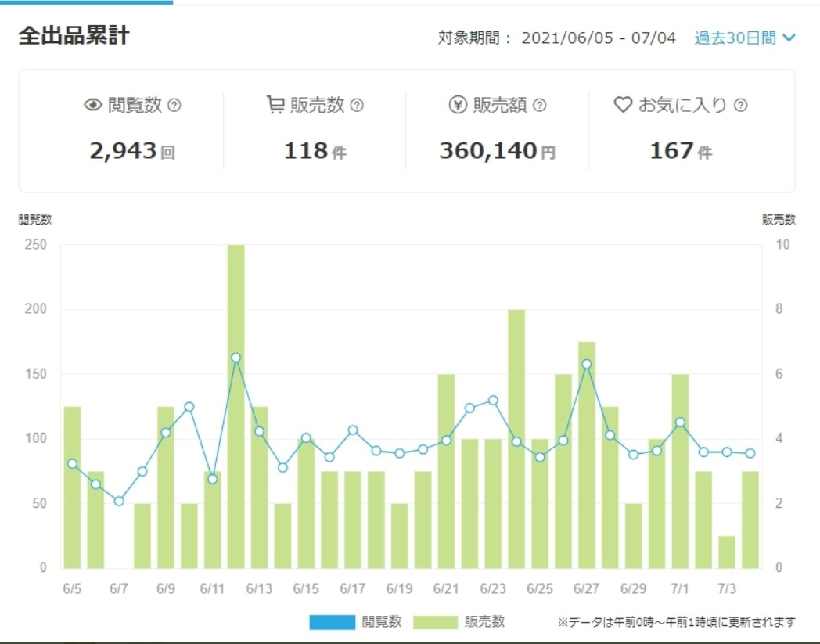Click the views line point at 6/12 peak
The height and width of the screenshot is (644, 820).
tap(236, 358)
